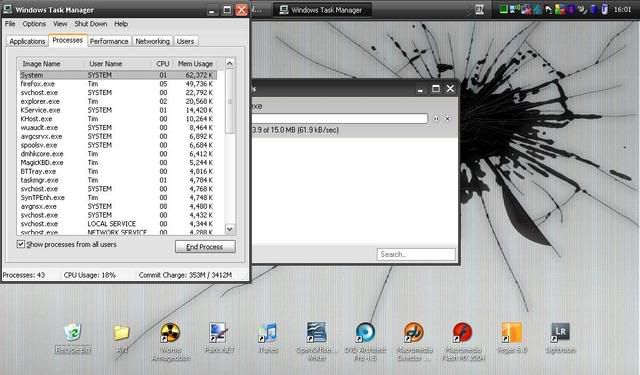Select the System process row
The width and height of the screenshot is (640, 375).
(x=118, y=75)
